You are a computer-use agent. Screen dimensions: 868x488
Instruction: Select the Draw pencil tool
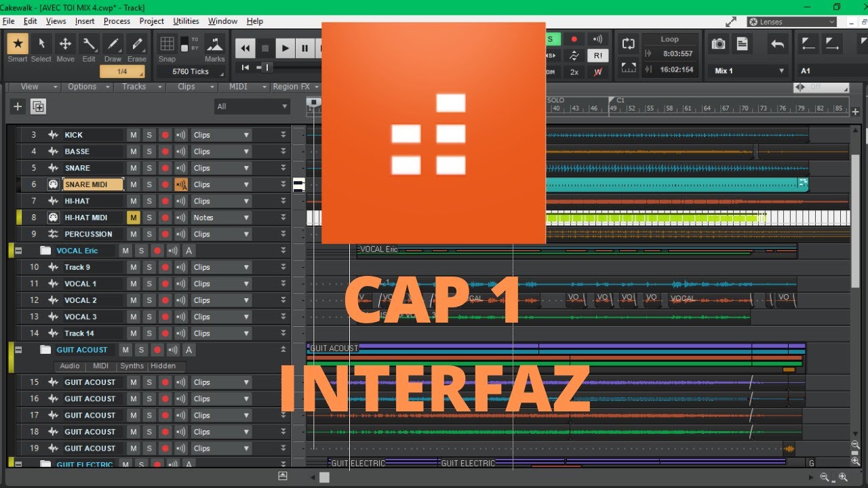(113, 44)
